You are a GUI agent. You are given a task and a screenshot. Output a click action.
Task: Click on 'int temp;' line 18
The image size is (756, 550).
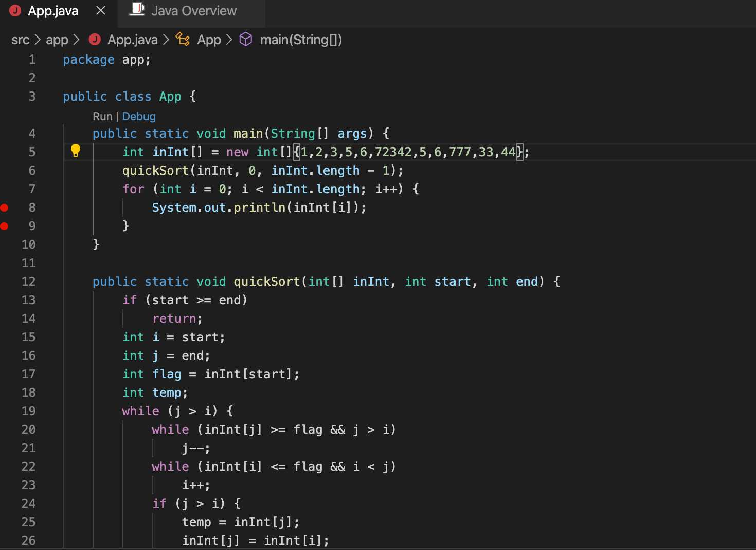coord(155,393)
